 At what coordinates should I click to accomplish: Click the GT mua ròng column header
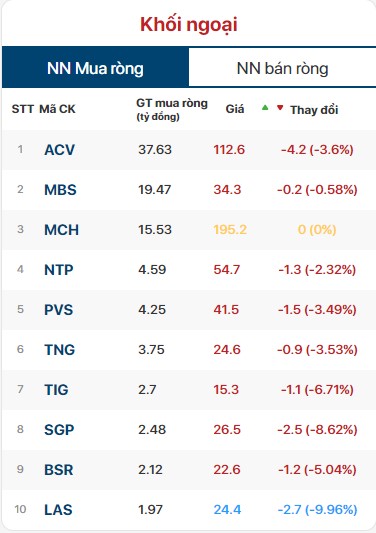point(172,109)
